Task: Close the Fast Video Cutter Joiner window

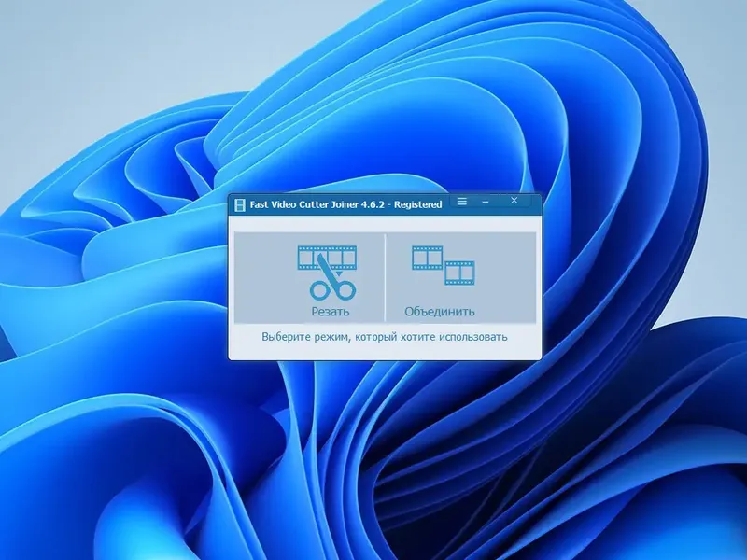Action: pos(514,201)
